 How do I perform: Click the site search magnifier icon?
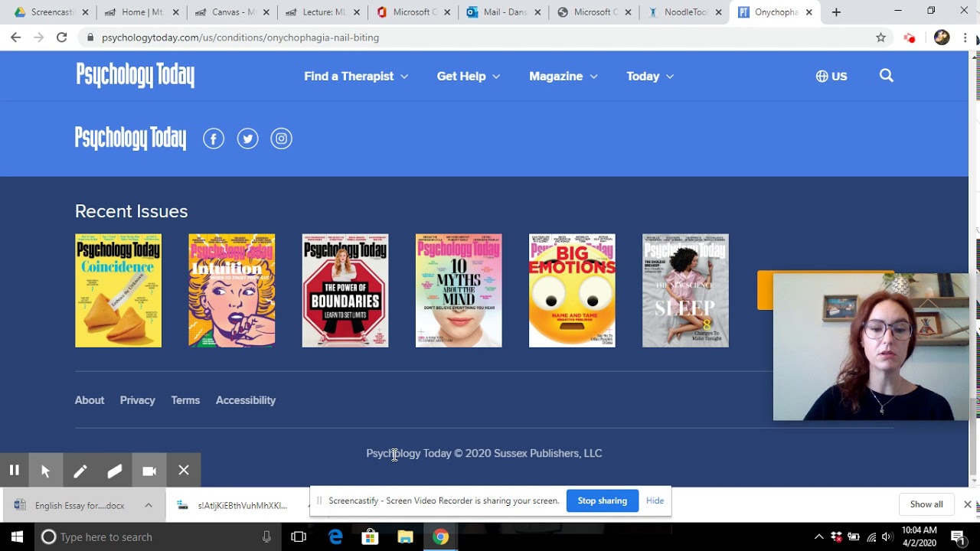click(x=887, y=76)
